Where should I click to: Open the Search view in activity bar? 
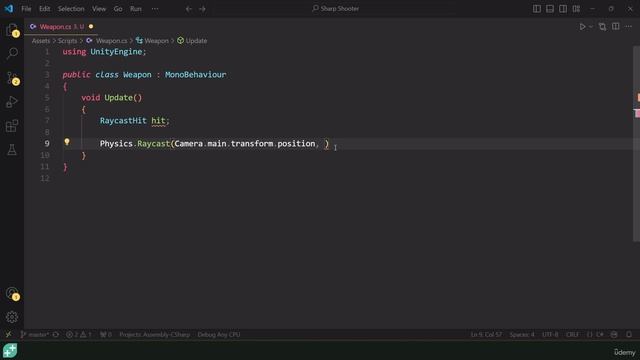pyautogui.click(x=12, y=53)
